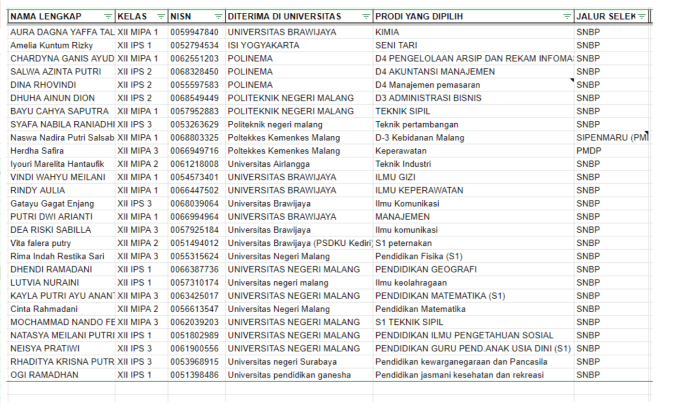
Task: Expand the PRODI YANG DIPILIH filter dropdown
Action: (566, 17)
